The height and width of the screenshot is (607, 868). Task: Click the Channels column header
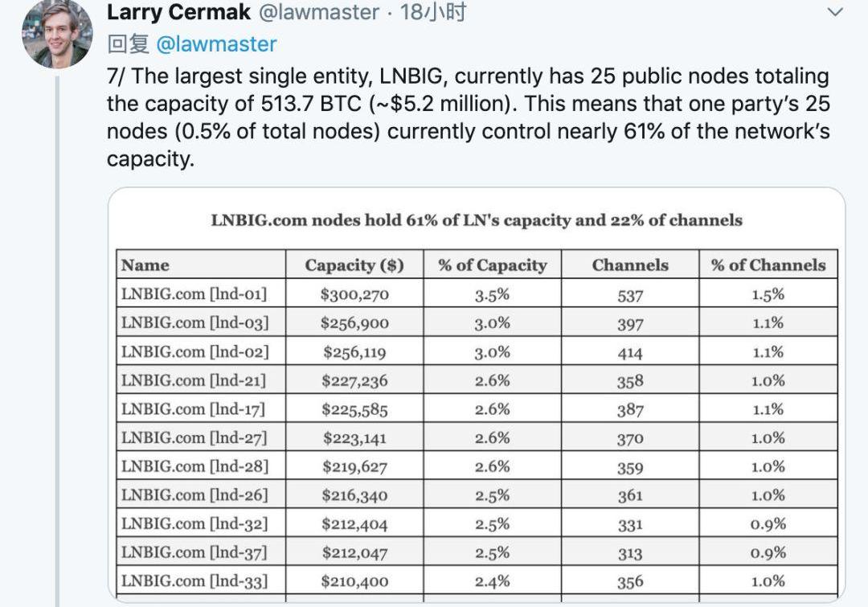[x=630, y=265]
